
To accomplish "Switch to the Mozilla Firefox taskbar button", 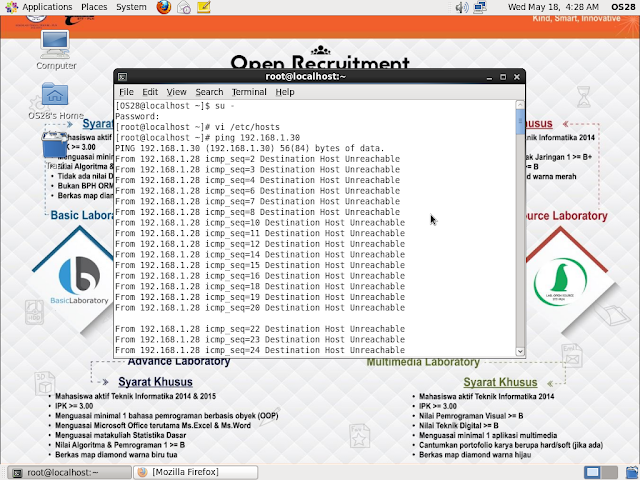I will (196, 472).
